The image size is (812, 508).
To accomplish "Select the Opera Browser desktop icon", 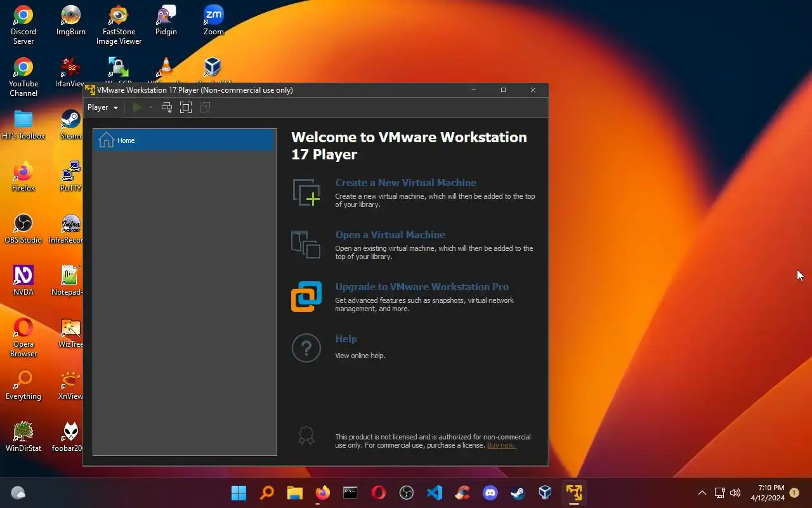I will coord(23,338).
